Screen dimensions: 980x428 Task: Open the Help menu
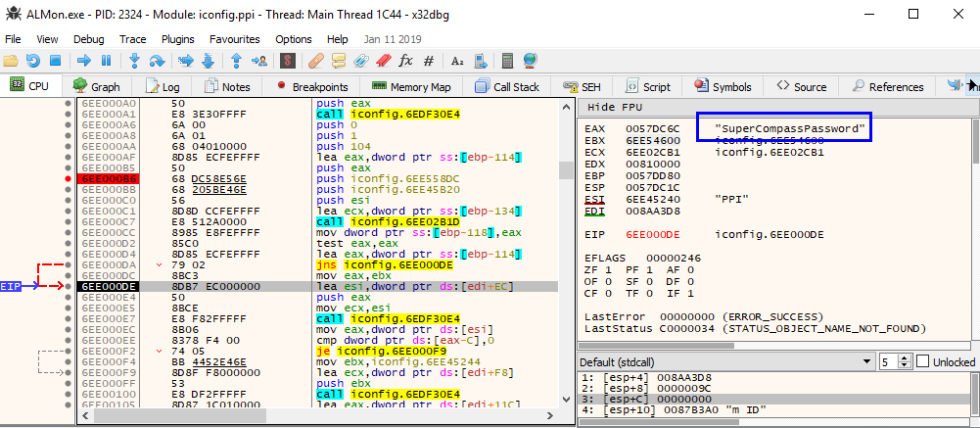[x=338, y=39]
